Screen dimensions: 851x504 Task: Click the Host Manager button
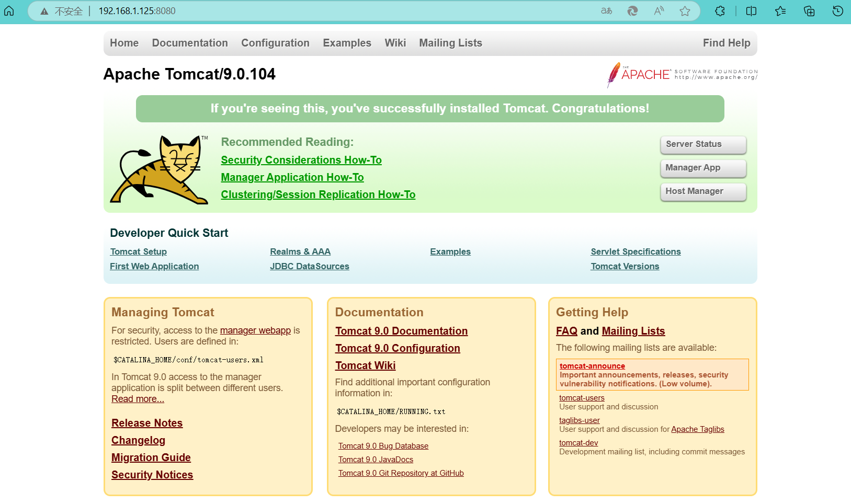pos(703,191)
